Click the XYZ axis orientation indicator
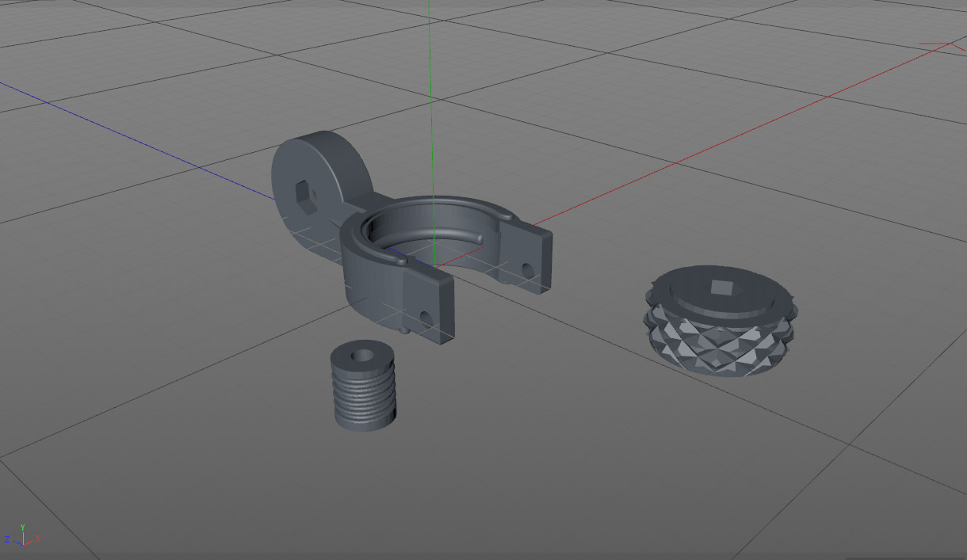967x560 pixels. tap(23, 535)
